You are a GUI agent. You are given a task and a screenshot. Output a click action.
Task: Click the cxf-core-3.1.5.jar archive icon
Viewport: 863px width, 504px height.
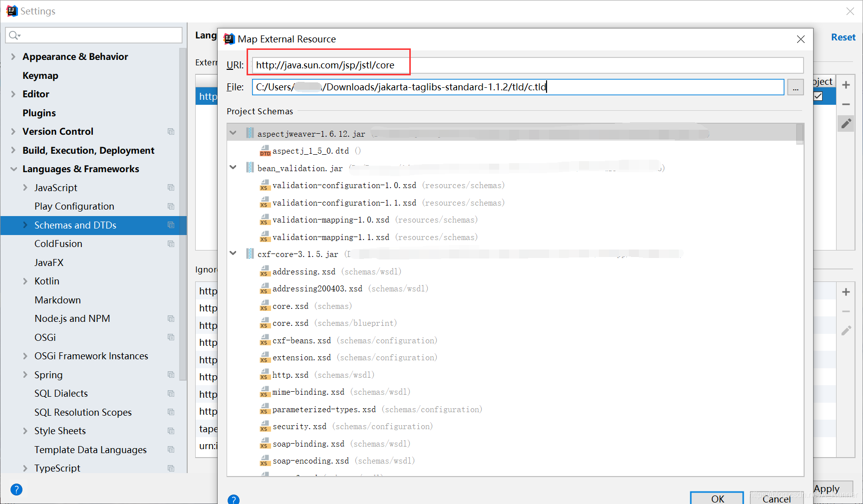[x=250, y=254]
